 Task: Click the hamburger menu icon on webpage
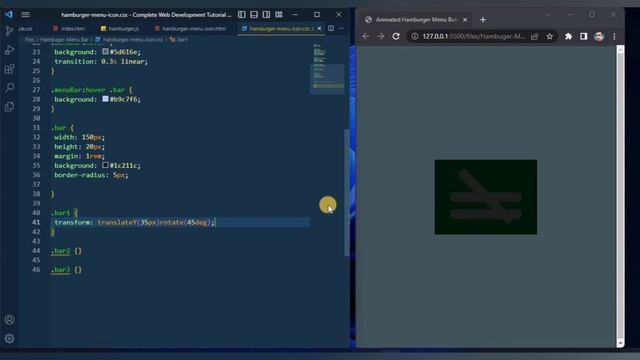[486, 197]
